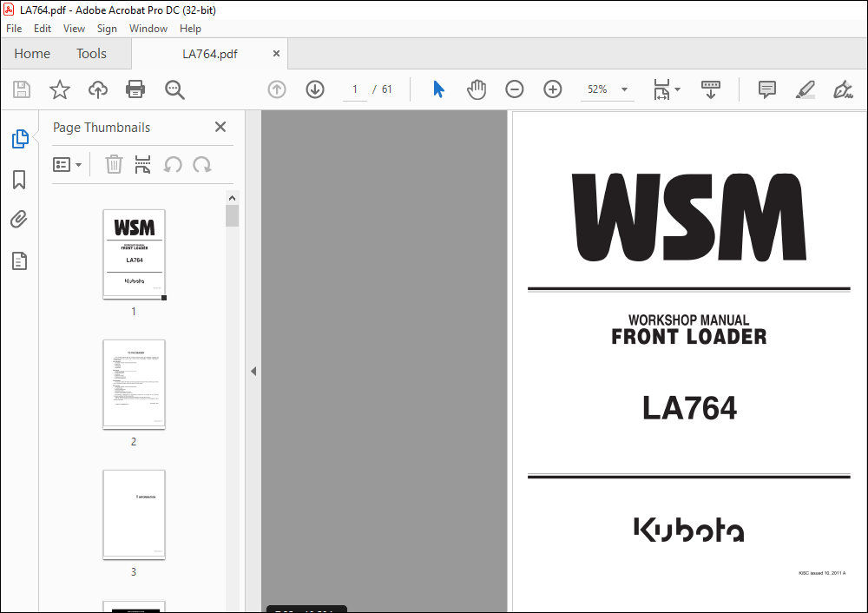This screenshot has height=613, width=868.
Task: Open thumbnails options dropdown menu
Action: pyautogui.click(x=67, y=164)
